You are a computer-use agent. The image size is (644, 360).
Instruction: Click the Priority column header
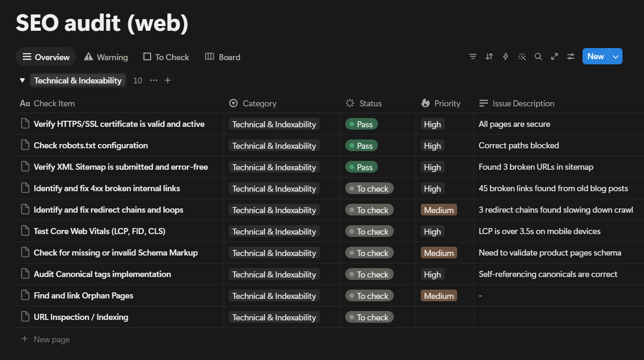point(441,103)
